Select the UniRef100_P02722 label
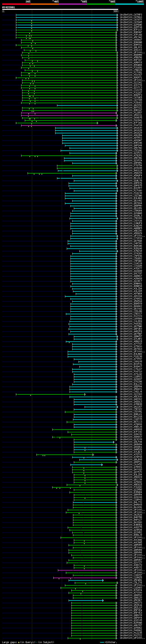Image resolution: width=146 pixels, height=644 pixels. (x=131, y=636)
